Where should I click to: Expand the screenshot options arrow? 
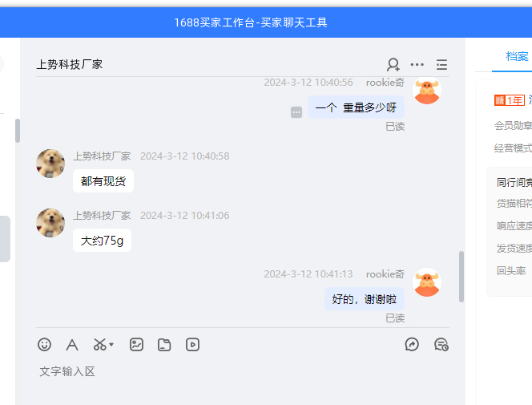click(x=111, y=345)
